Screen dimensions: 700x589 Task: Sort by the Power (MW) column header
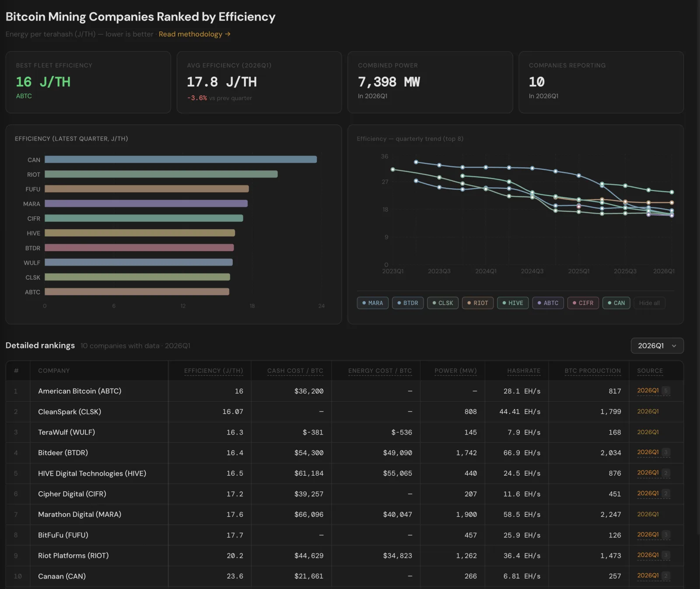[456, 371]
